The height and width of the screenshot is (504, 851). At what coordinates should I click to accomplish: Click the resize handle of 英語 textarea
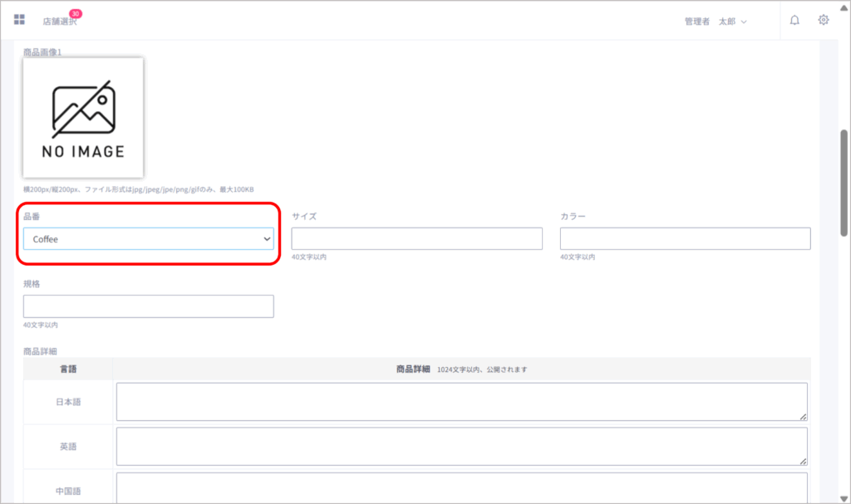coord(803,461)
